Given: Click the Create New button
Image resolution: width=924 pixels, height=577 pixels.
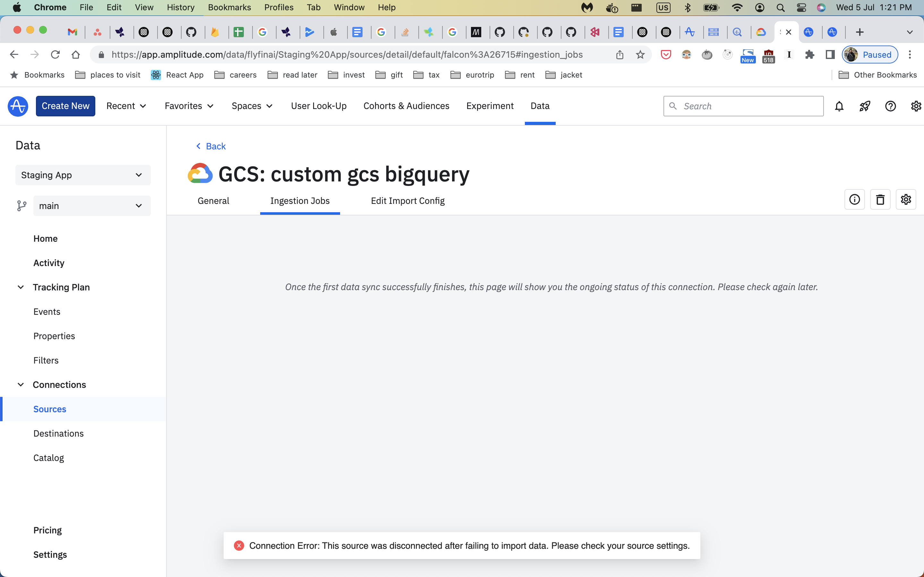Looking at the screenshot, I should [x=65, y=106].
